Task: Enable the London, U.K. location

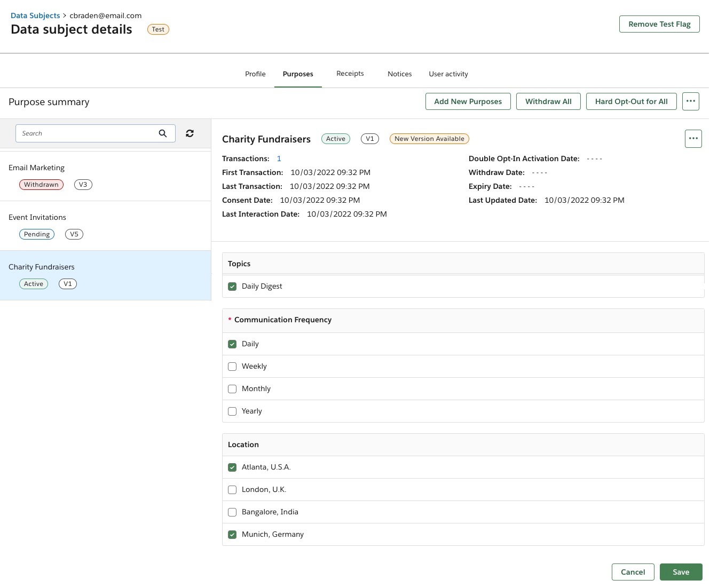Action: 232,490
